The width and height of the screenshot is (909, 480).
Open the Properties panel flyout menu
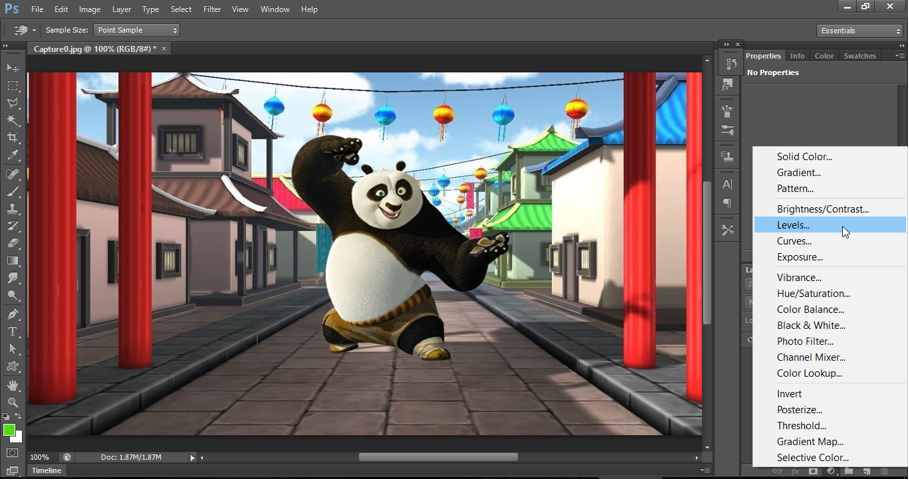tap(899, 56)
